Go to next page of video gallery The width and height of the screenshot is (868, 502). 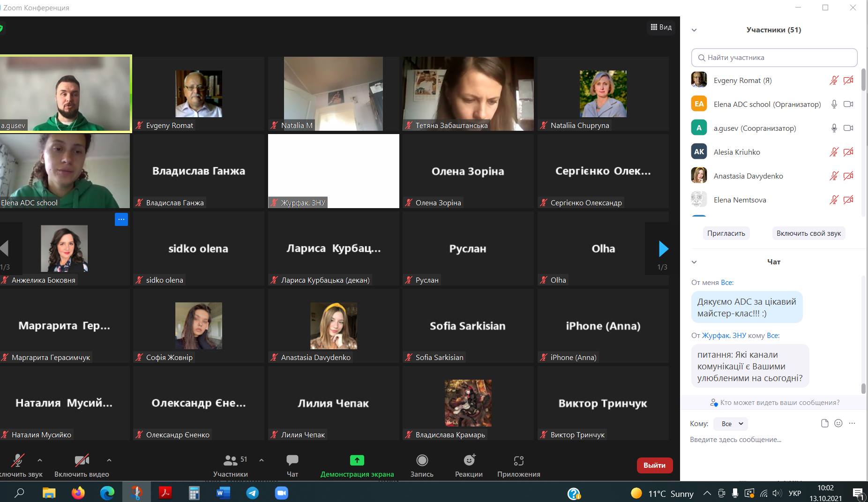click(663, 249)
